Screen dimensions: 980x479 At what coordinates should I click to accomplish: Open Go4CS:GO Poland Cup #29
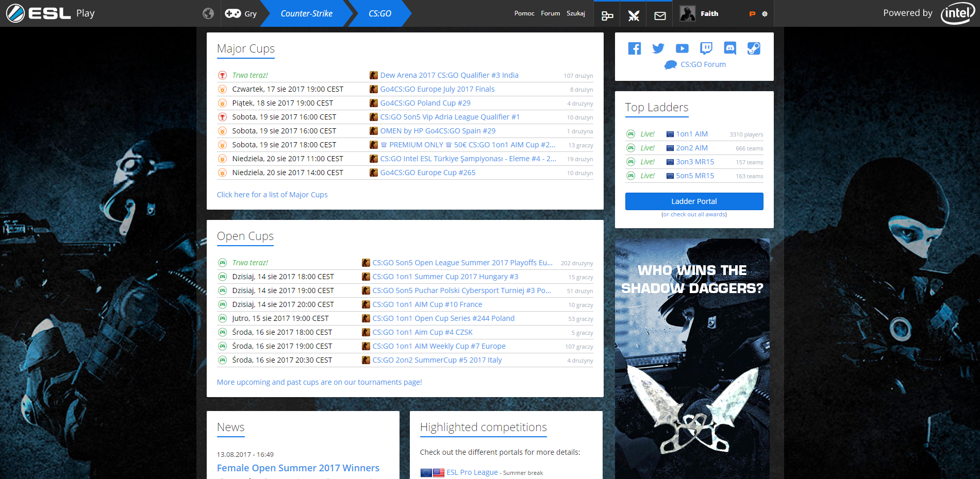point(425,103)
